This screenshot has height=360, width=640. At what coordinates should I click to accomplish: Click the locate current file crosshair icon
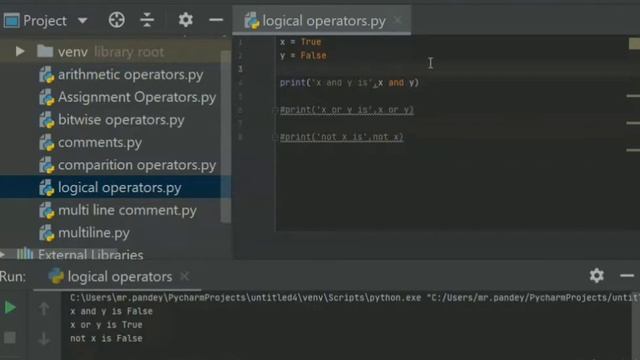pyautogui.click(x=117, y=20)
